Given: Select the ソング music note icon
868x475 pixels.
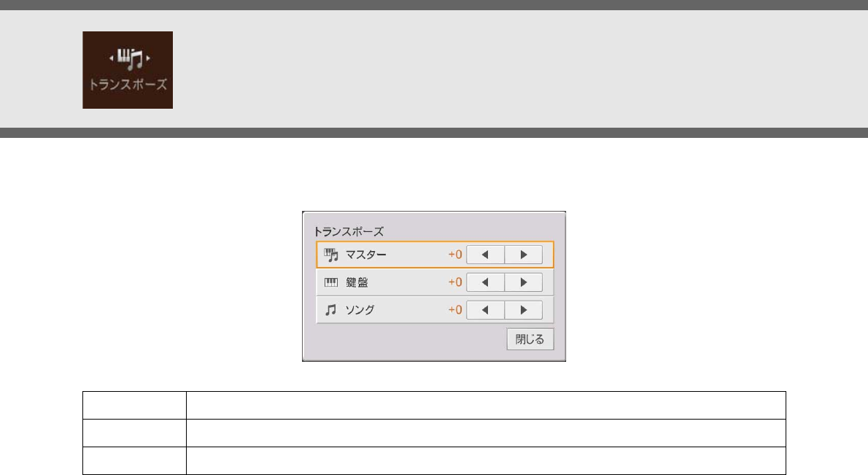Looking at the screenshot, I should point(330,310).
